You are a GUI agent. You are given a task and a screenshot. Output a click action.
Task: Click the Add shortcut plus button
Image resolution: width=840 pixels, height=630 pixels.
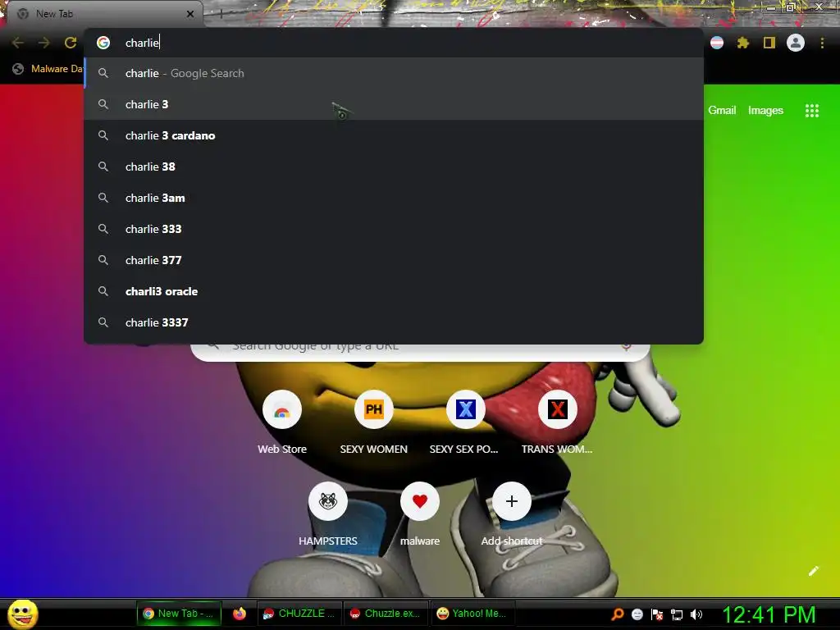pyautogui.click(x=512, y=501)
